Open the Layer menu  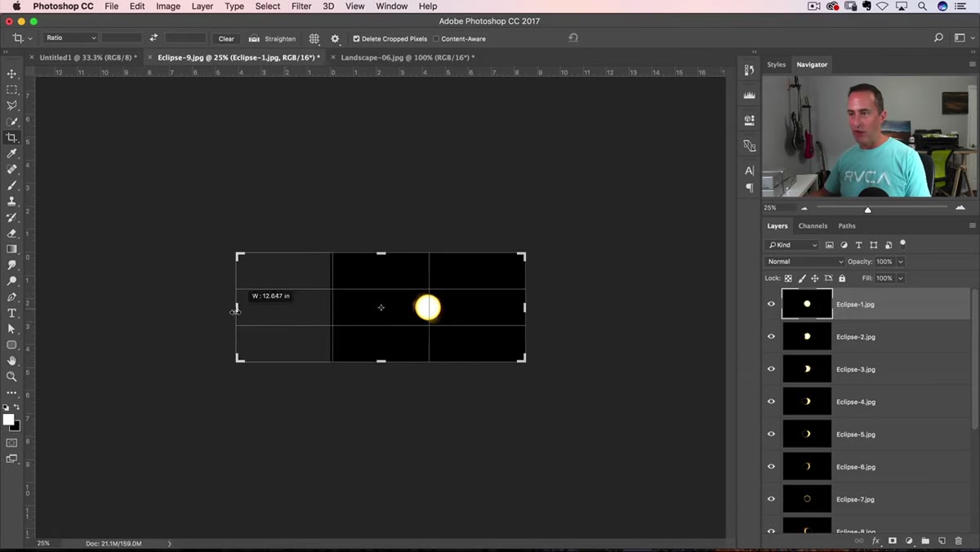(x=202, y=6)
